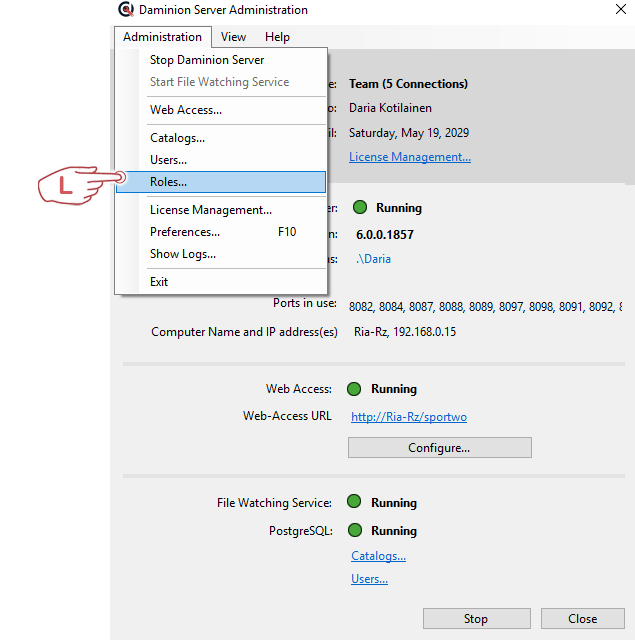Click the Configure... button
635x640 pixels.
(440, 448)
